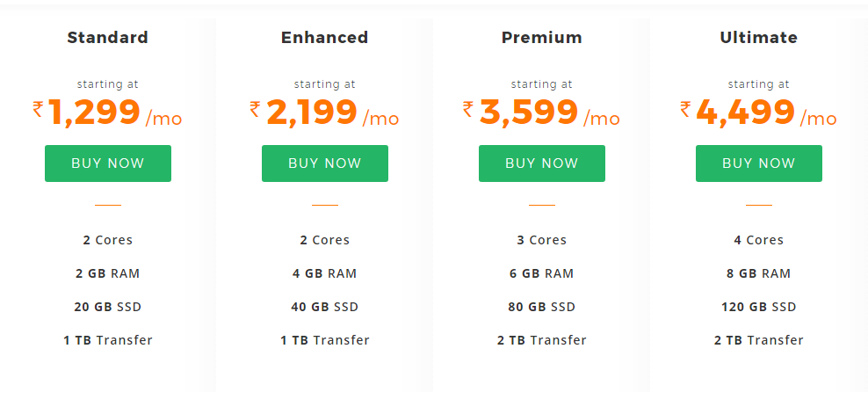
Task: Purchase the Ultimate plan with Buy Now
Action: [758, 163]
